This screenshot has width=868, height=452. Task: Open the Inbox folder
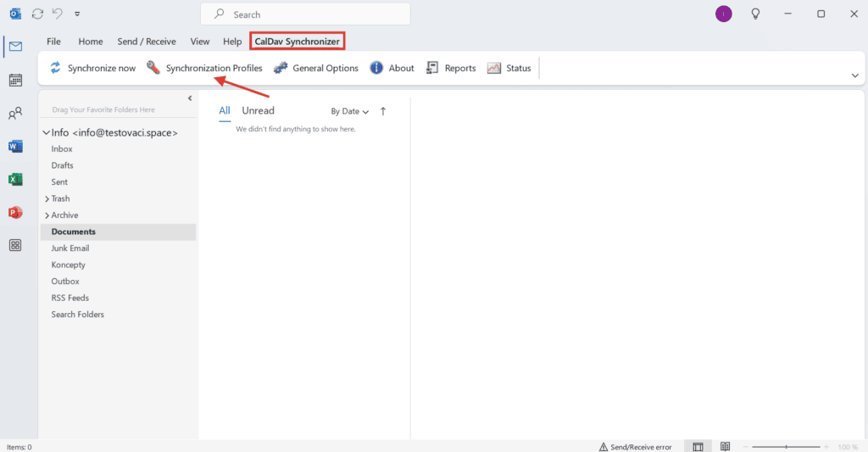(x=62, y=149)
